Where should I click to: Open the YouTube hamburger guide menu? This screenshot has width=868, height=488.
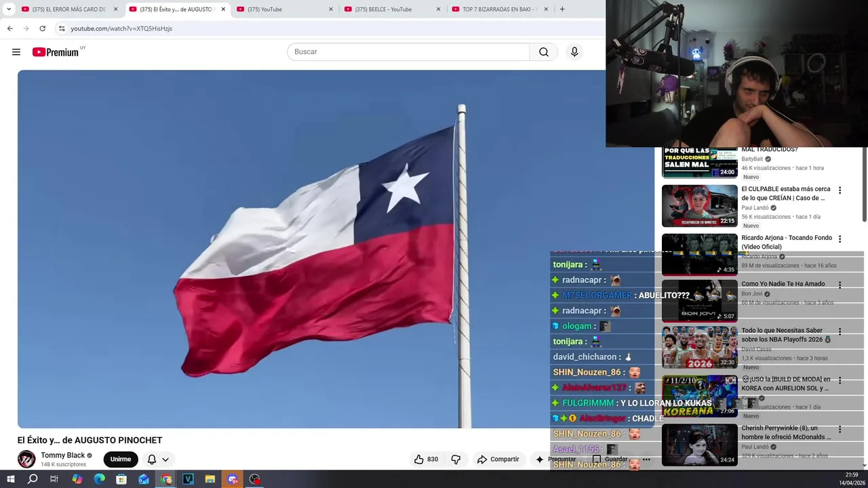coord(16,52)
